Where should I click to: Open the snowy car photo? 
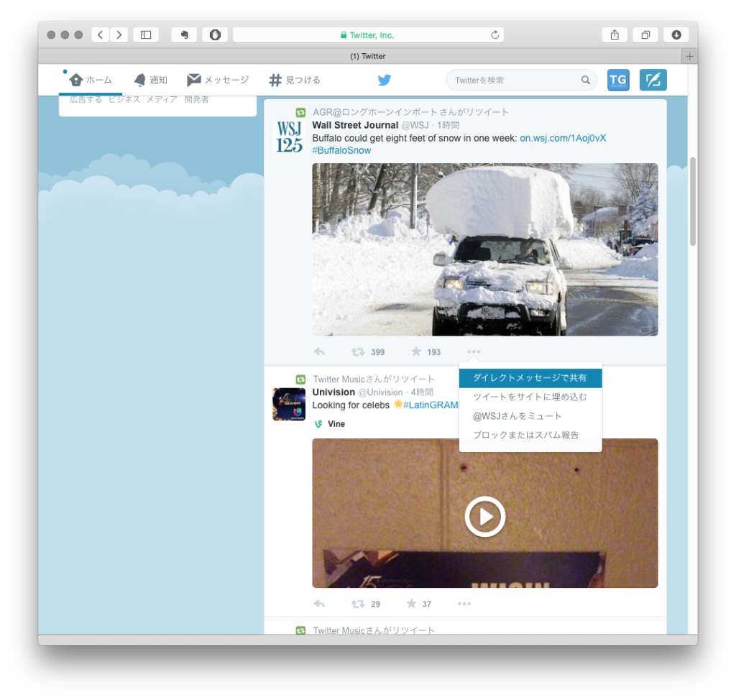[x=485, y=249]
